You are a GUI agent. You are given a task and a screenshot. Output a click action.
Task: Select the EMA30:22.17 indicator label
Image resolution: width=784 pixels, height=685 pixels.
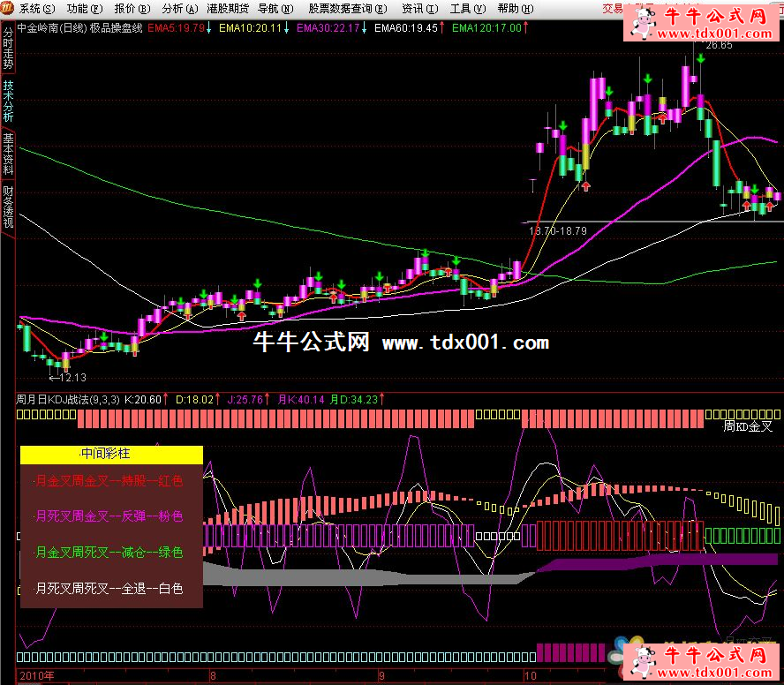coord(328,28)
